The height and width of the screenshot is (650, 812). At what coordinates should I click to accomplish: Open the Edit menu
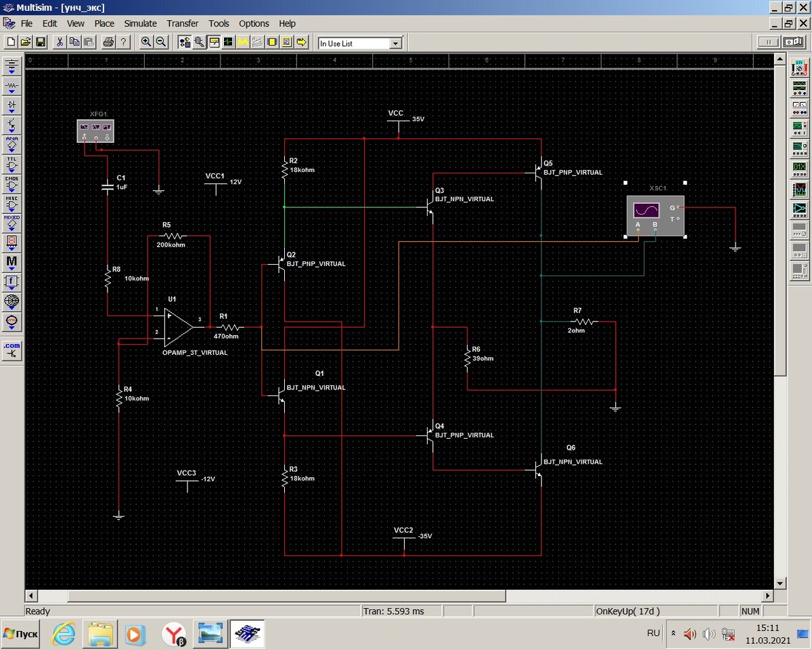tap(49, 23)
